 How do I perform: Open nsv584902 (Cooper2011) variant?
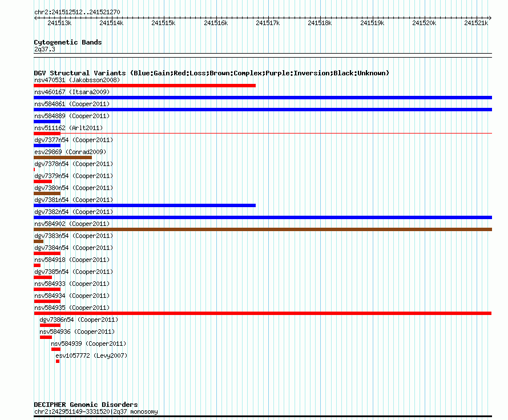click(72, 224)
